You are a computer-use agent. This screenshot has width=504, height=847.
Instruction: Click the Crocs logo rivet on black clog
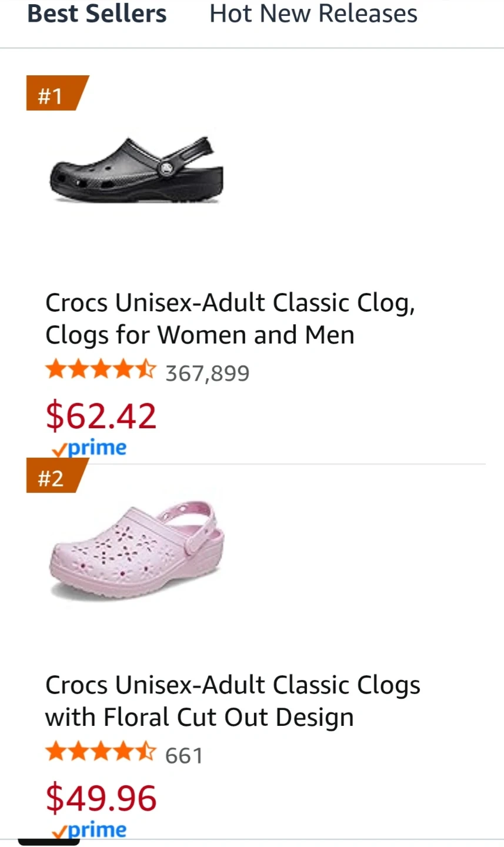pyautogui.click(x=166, y=169)
